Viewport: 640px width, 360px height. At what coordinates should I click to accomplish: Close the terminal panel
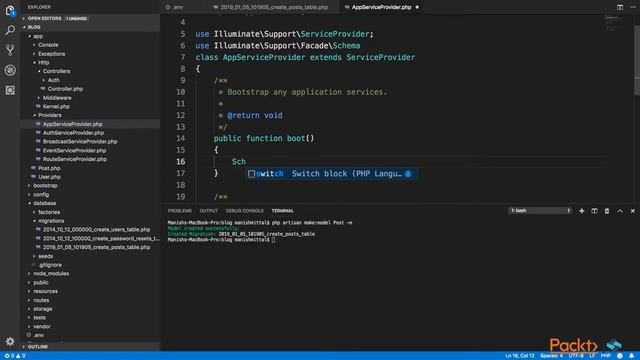pos(633,211)
